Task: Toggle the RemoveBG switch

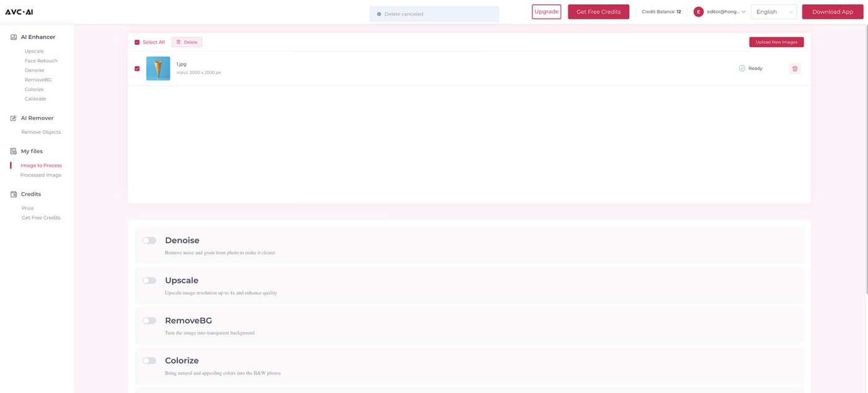Action: (x=149, y=320)
